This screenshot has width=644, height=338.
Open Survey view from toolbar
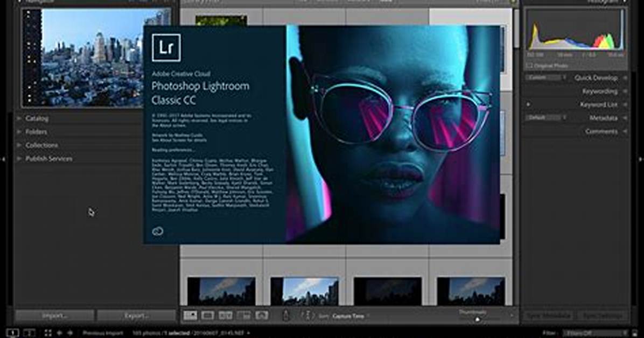tap(243, 315)
